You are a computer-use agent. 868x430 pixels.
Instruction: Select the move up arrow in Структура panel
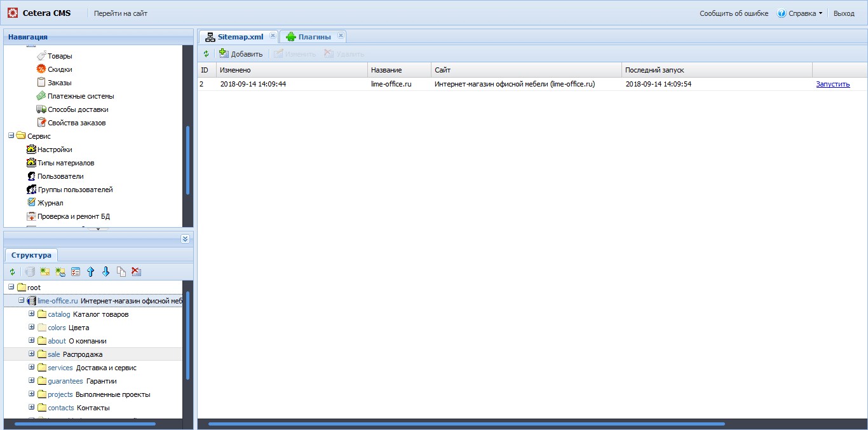[x=91, y=271]
